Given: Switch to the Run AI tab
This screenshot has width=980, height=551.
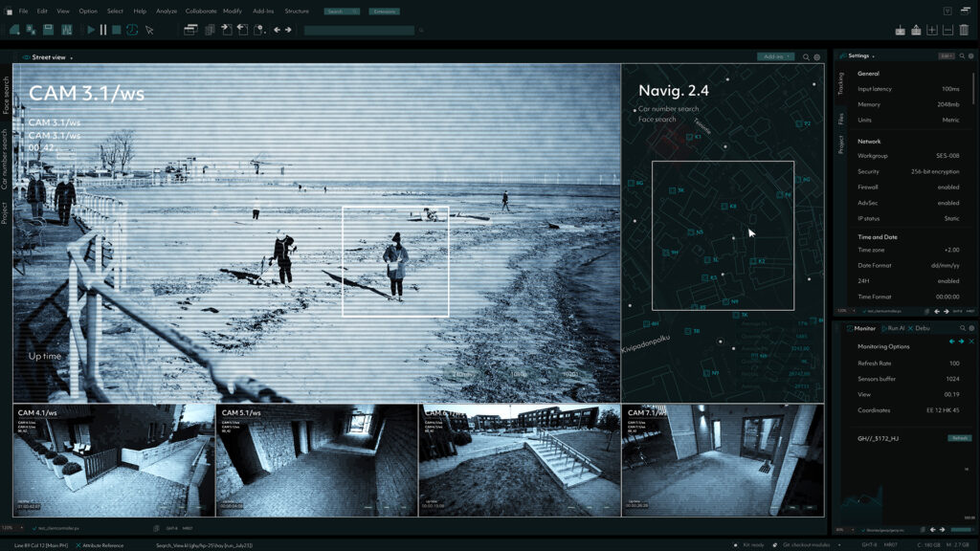Looking at the screenshot, I should tap(895, 328).
